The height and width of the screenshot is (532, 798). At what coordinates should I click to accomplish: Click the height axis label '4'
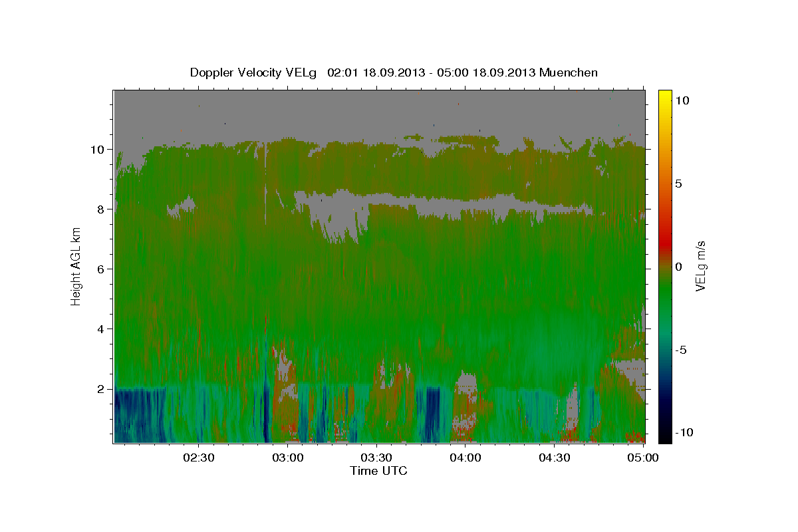[102, 329]
